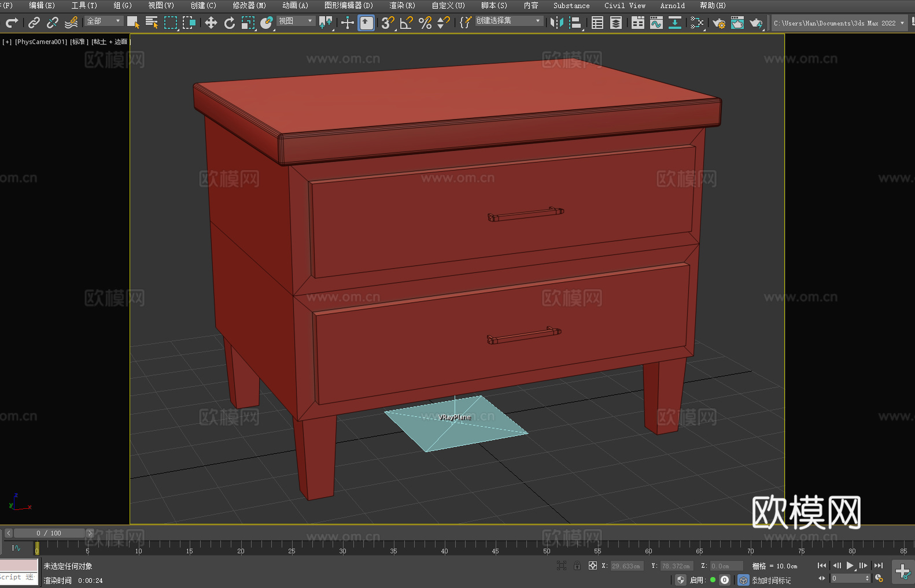Viewport: 915px width, 588px height.
Task: Activate Select and Scale tool
Action: 248,23
